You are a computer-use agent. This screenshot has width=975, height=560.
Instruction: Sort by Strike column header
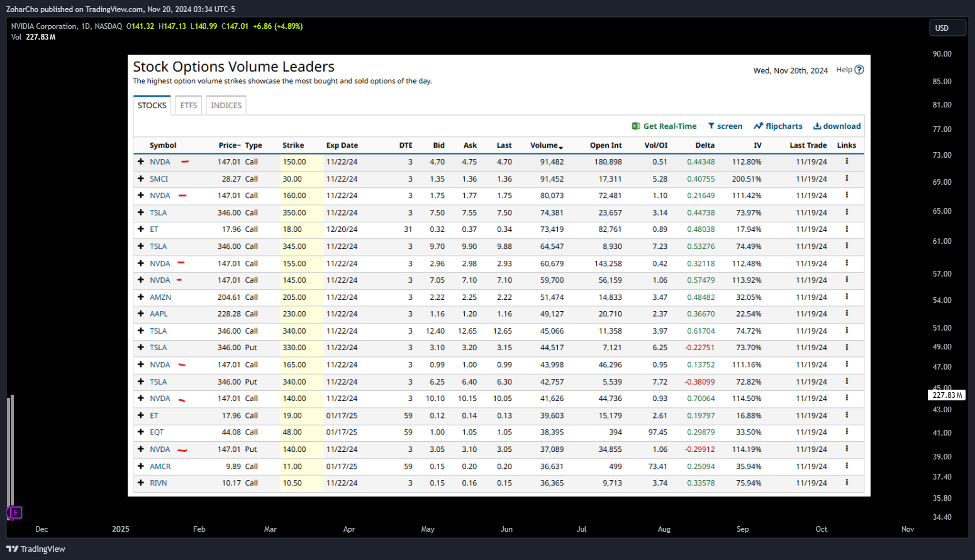(x=293, y=145)
